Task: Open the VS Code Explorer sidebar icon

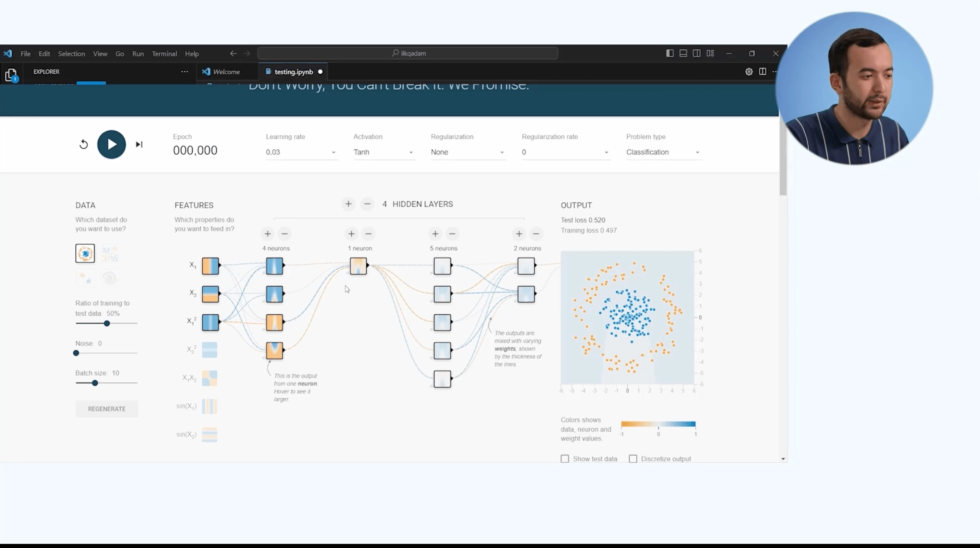Action: pyautogui.click(x=11, y=75)
